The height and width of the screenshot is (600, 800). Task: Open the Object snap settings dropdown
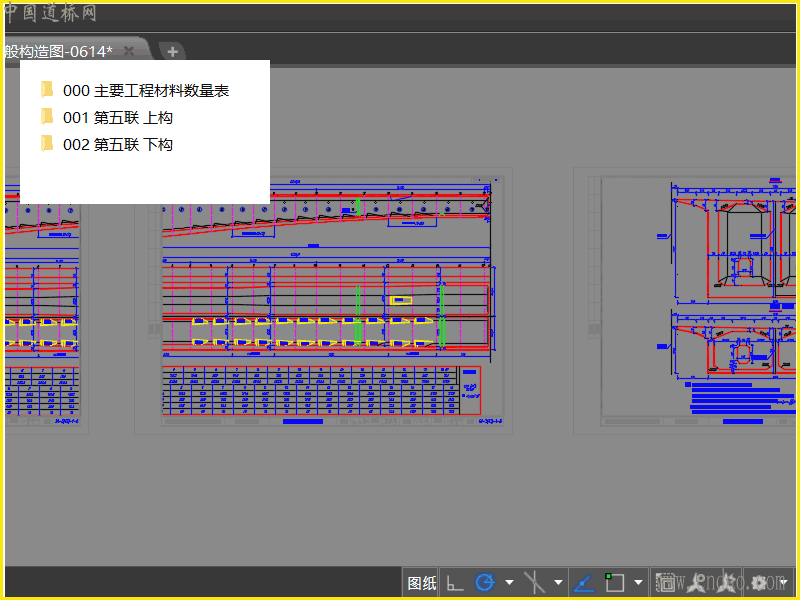638,583
